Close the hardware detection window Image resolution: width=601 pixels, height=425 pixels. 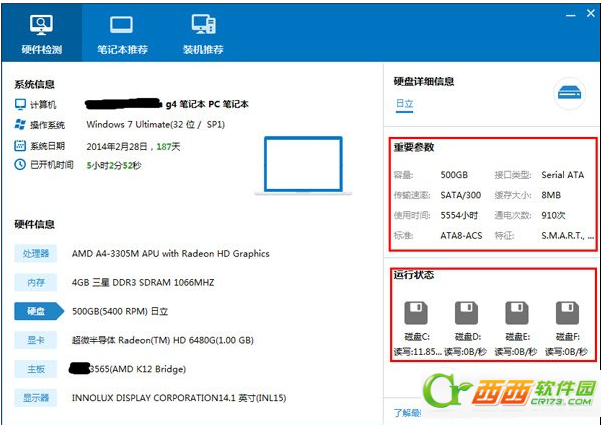pyautogui.click(x=591, y=13)
